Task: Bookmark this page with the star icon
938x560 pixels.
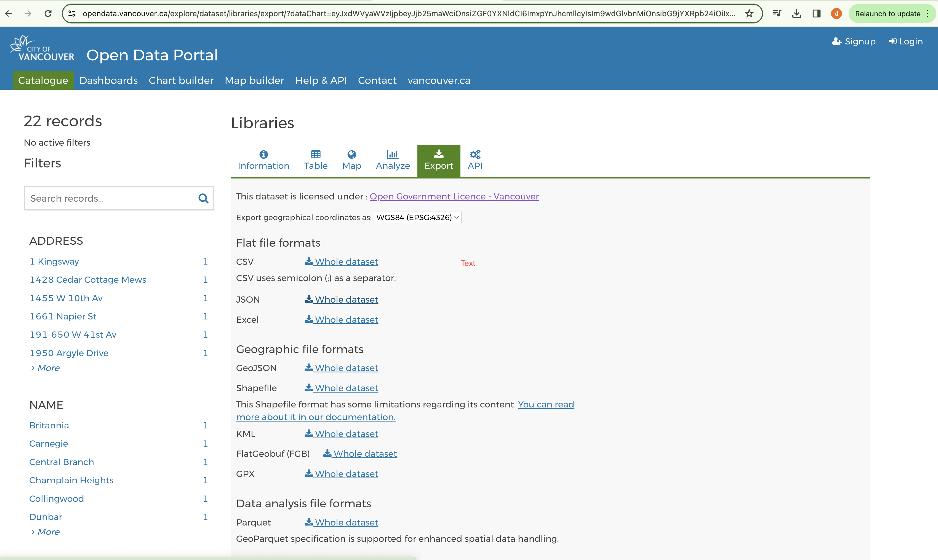Action: pyautogui.click(x=749, y=14)
